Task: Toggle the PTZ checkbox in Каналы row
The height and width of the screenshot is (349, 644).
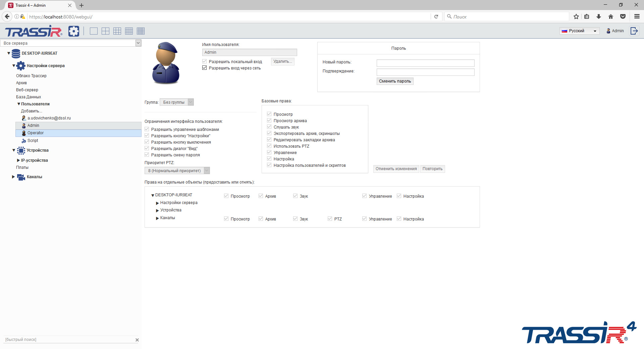Action: [x=329, y=218]
